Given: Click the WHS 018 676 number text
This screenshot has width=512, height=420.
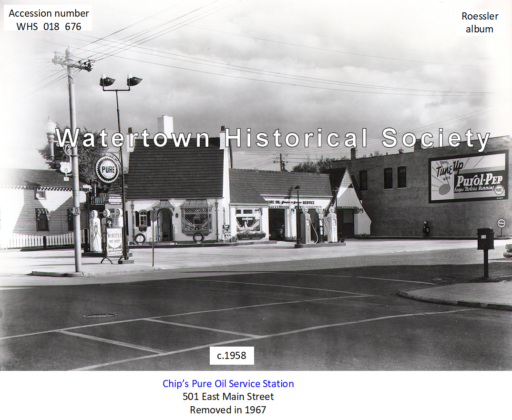Looking at the screenshot, I should point(49,26).
